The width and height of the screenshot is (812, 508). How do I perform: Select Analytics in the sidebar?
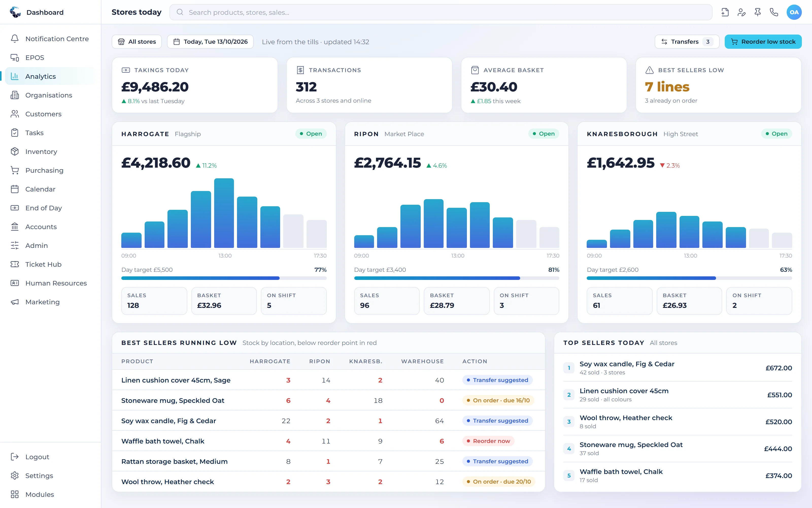(50, 76)
